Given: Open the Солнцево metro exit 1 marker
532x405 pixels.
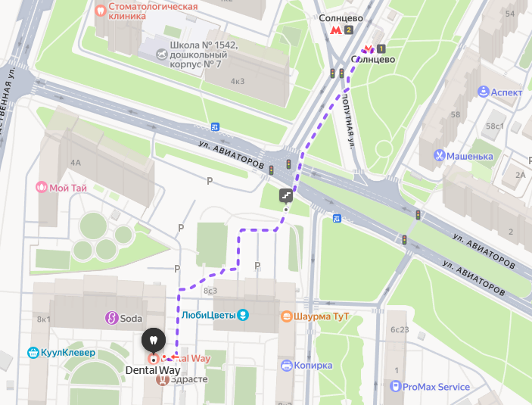Looking at the screenshot, I should 375,48.
